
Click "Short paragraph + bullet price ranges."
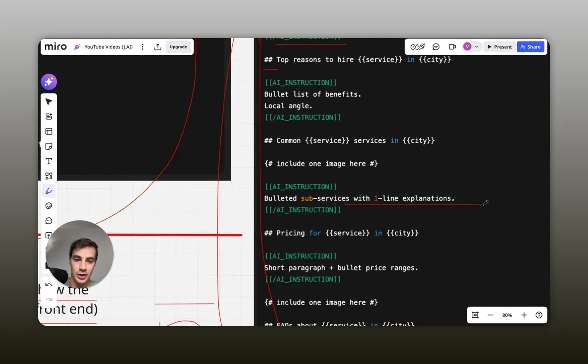(x=341, y=268)
